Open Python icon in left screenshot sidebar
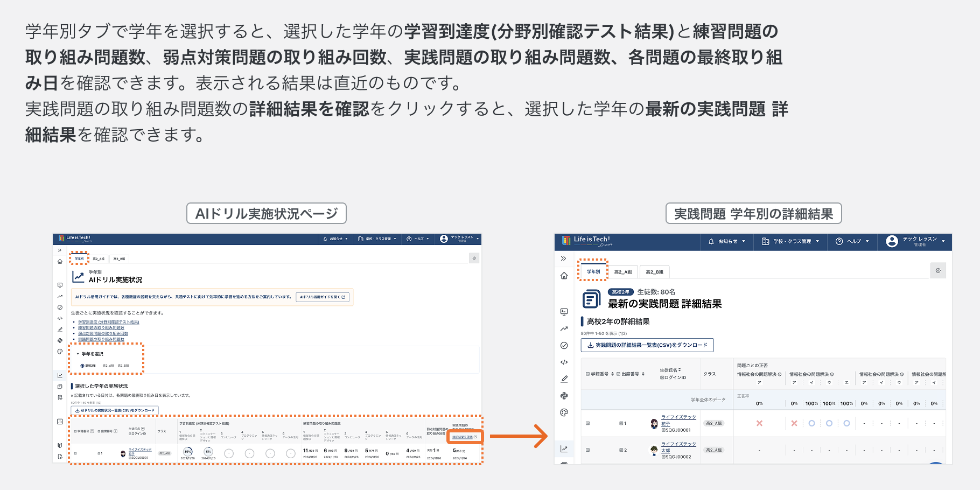The image size is (980, 490). pos(60,340)
